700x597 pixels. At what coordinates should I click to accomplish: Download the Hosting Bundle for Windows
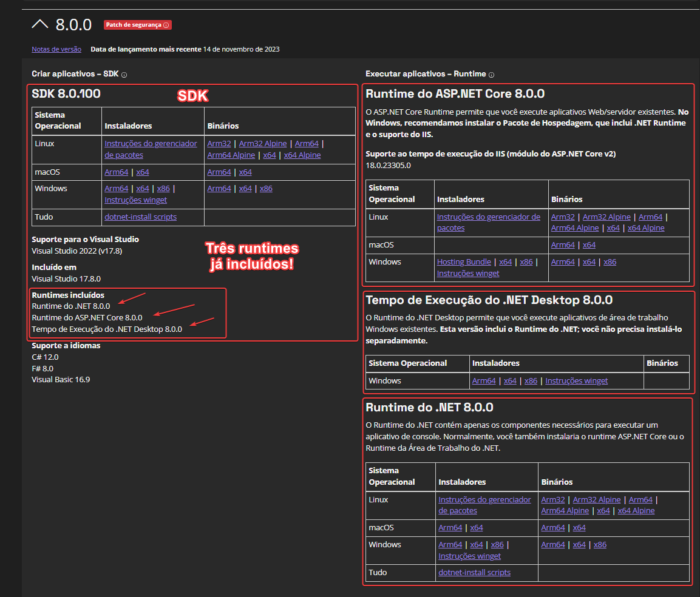(x=464, y=261)
